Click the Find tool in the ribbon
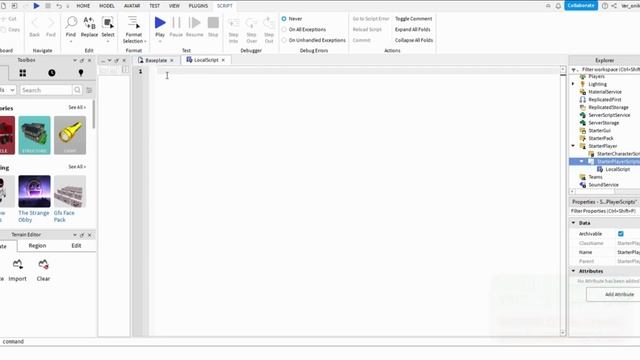Image resolution: width=640 pixels, height=360 pixels. coord(71,27)
